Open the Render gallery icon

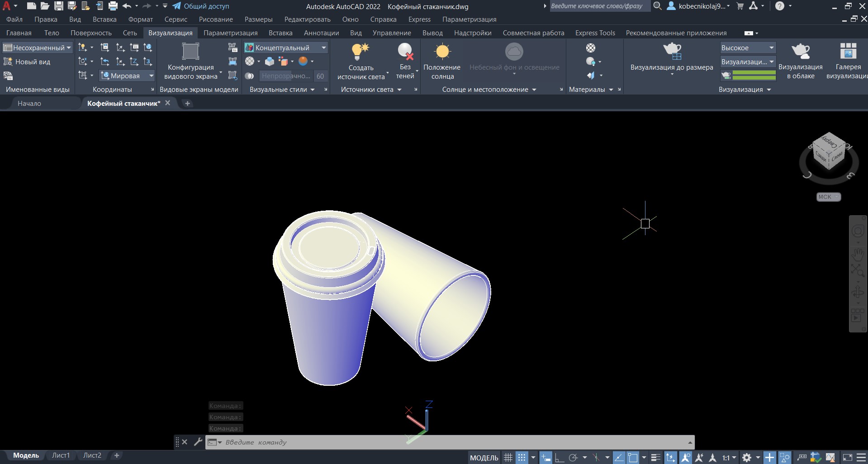tap(848, 51)
